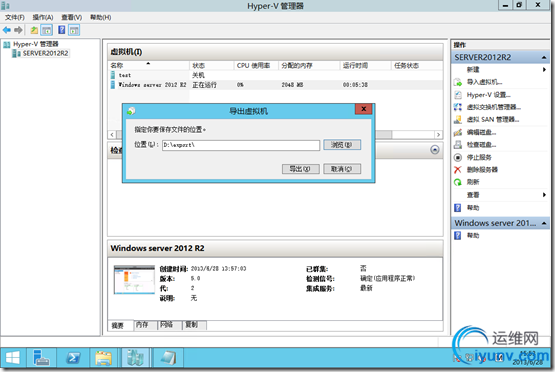Click the 2048 MB memory cell
Image resolution: width=555 pixels, height=372 pixels.
click(292, 85)
